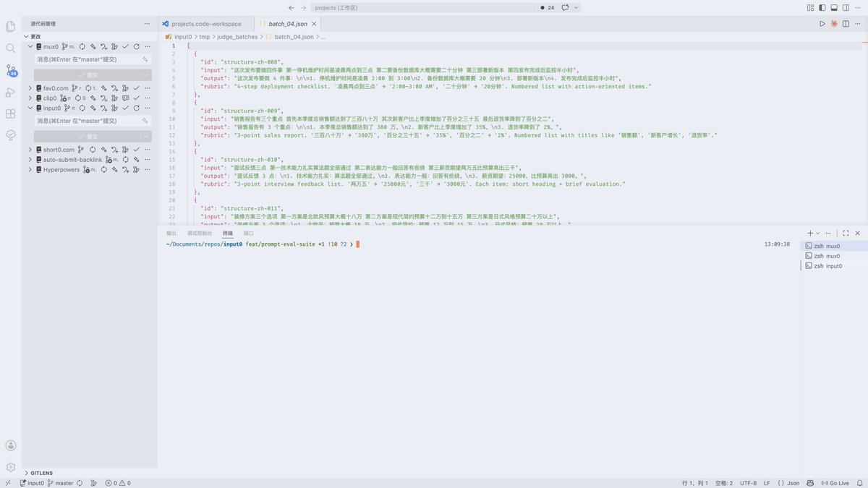
Task: Collapse the input0 repository
Action: [x=30, y=108]
